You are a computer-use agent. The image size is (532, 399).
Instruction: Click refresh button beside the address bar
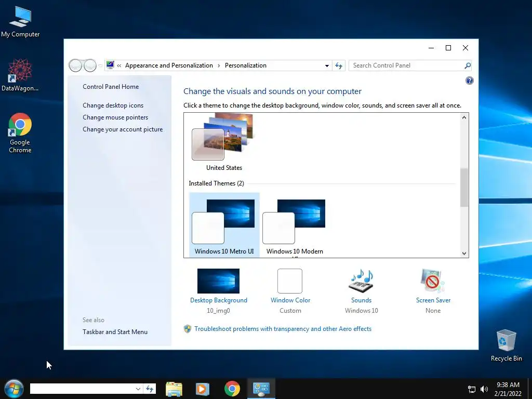[339, 65]
